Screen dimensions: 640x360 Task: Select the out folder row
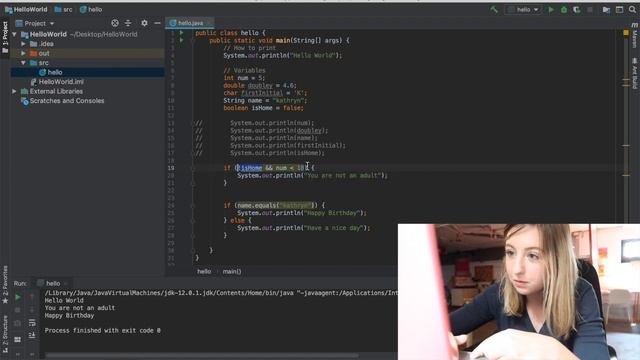87,53
